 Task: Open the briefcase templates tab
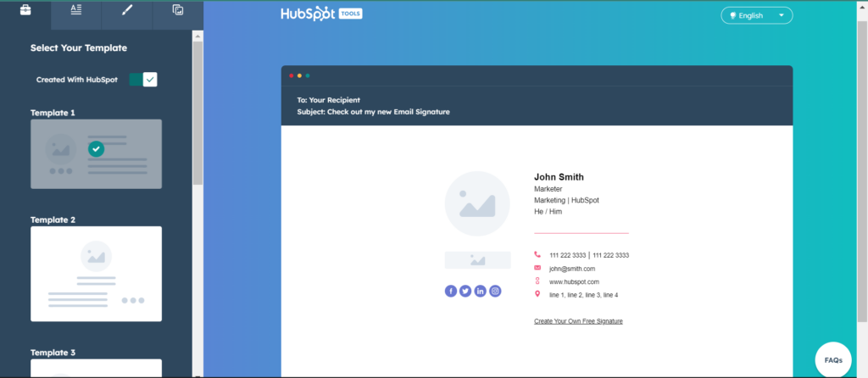25,10
